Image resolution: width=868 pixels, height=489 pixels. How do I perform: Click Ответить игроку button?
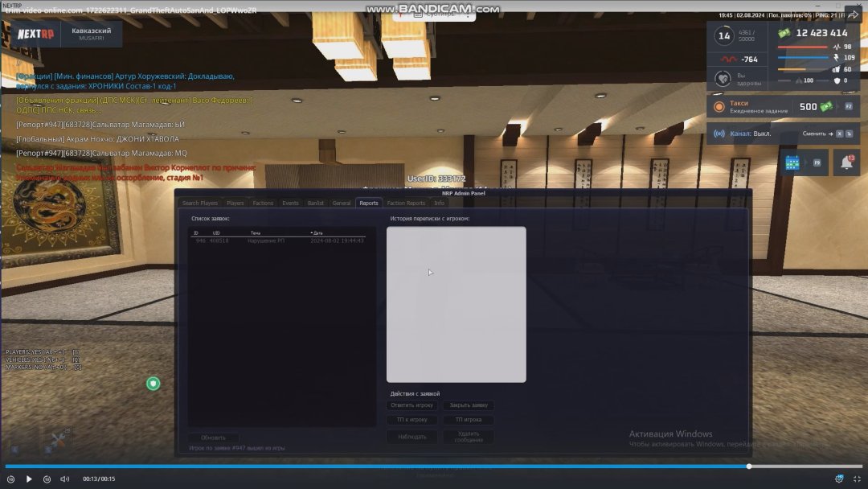coord(411,405)
